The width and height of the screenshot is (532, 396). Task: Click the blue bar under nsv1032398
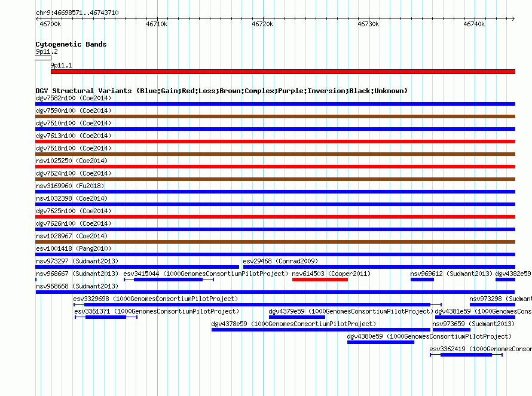pyautogui.click(x=275, y=204)
